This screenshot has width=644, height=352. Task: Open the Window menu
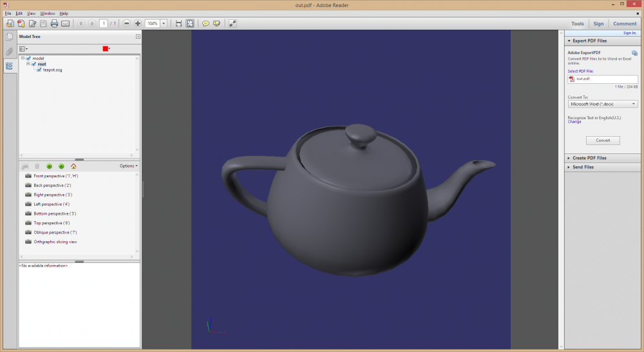47,13
